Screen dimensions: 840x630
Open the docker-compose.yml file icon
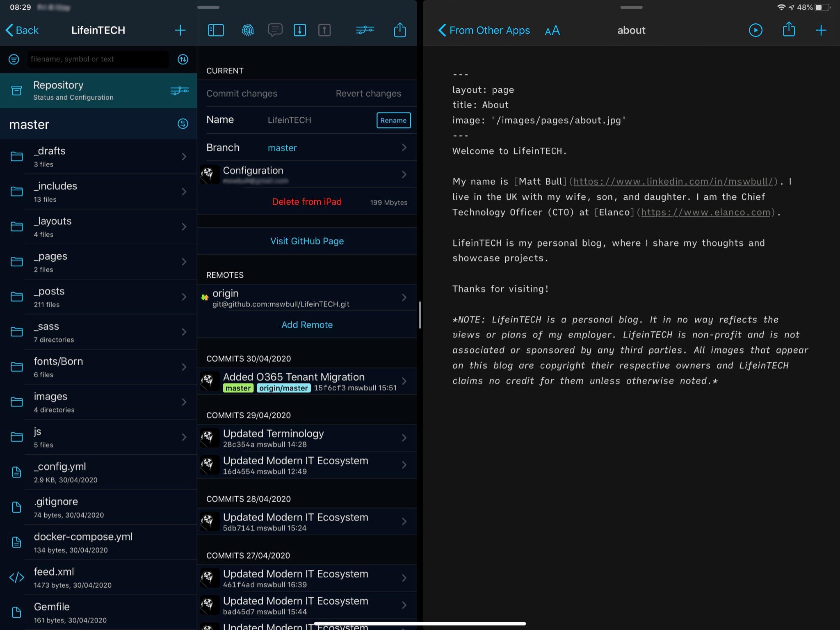coord(16,542)
